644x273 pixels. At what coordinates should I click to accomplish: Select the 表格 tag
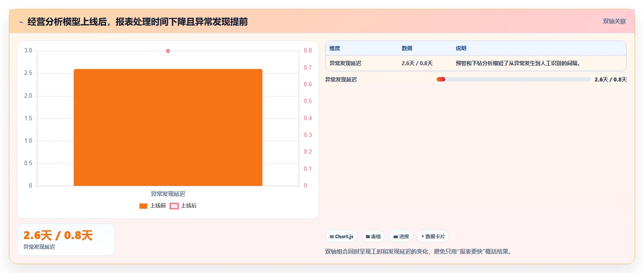(373, 236)
